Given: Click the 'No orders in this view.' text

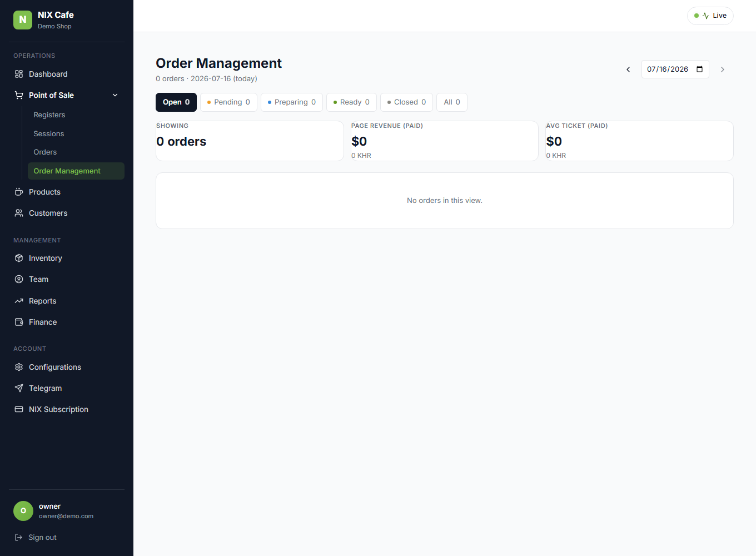Looking at the screenshot, I should (x=445, y=201).
